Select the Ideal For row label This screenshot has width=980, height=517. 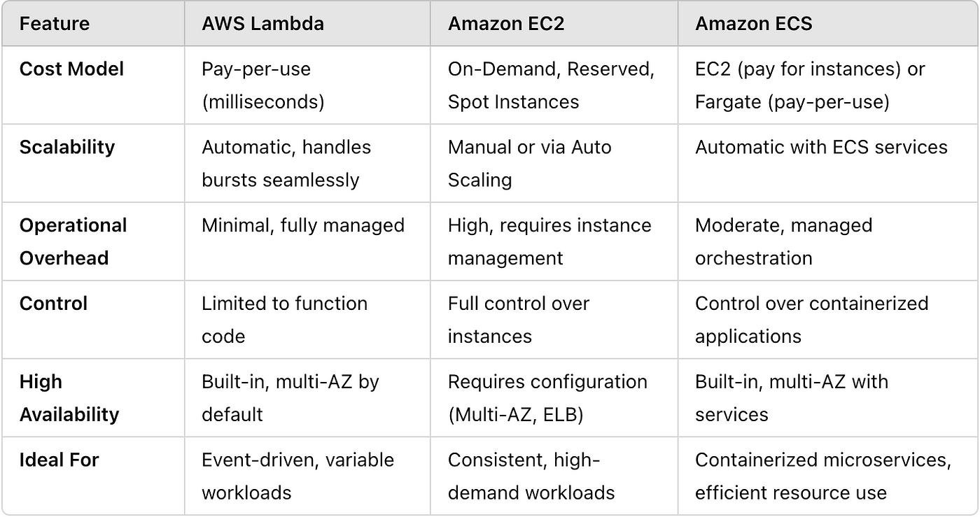tap(59, 460)
